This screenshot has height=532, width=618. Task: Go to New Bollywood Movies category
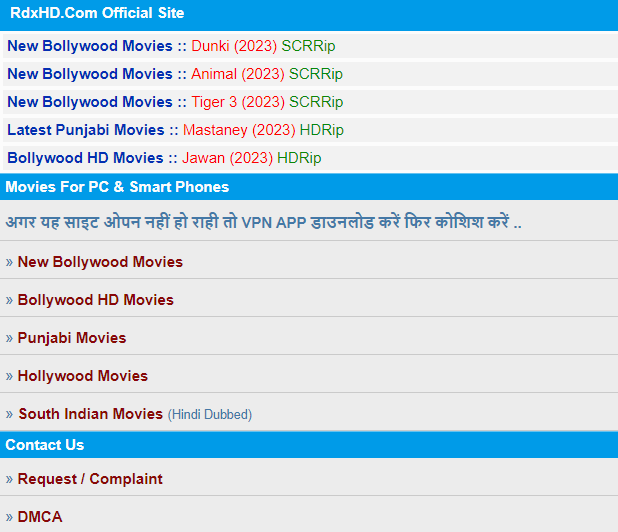click(100, 262)
